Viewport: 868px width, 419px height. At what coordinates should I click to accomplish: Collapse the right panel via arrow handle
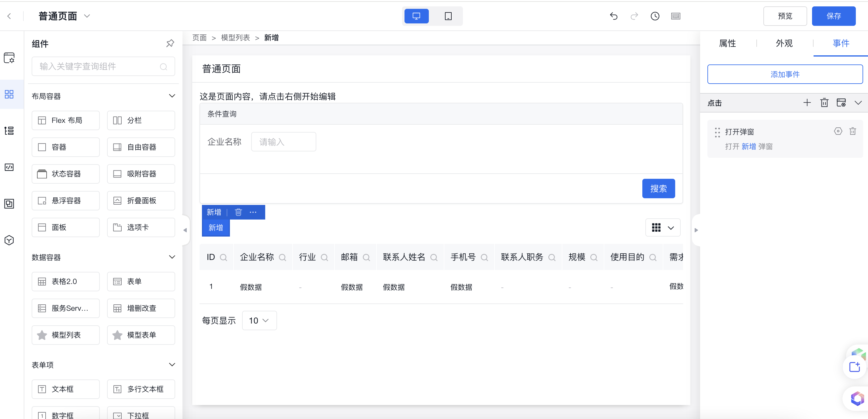696,230
